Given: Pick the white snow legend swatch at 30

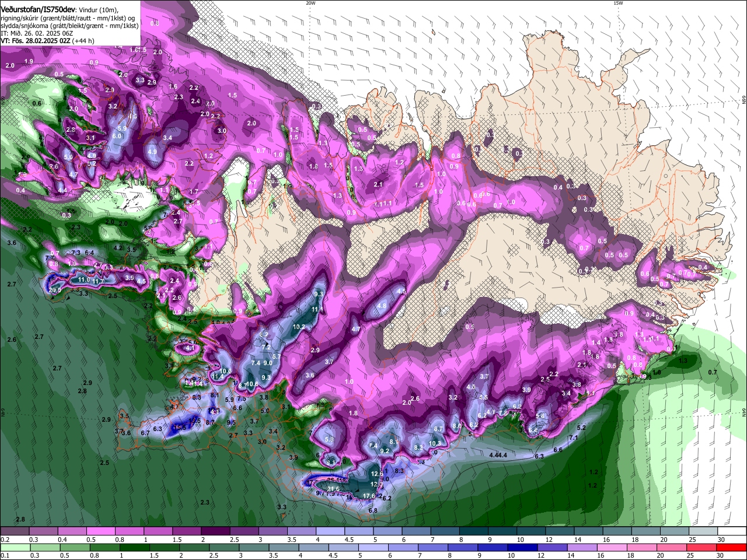Looking at the screenshot, I should (732, 531).
